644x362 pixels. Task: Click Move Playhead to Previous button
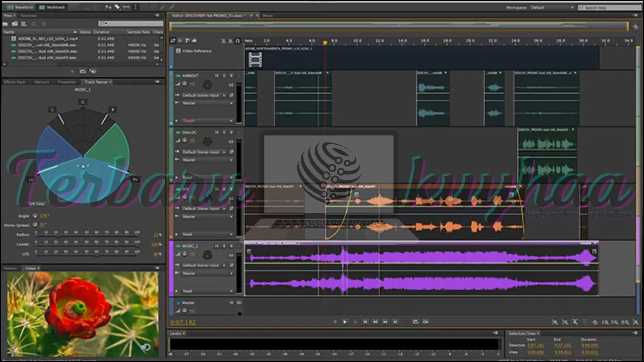pyautogui.click(x=365, y=322)
